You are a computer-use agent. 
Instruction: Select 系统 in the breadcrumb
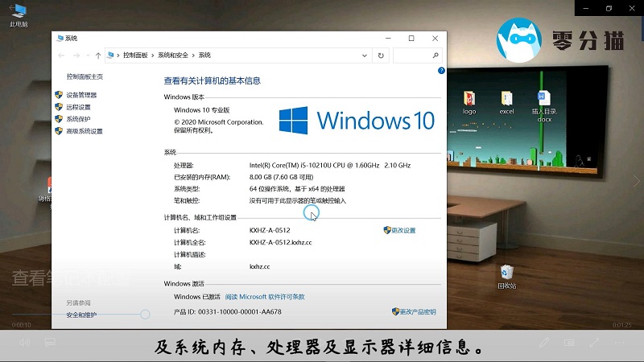coord(204,56)
